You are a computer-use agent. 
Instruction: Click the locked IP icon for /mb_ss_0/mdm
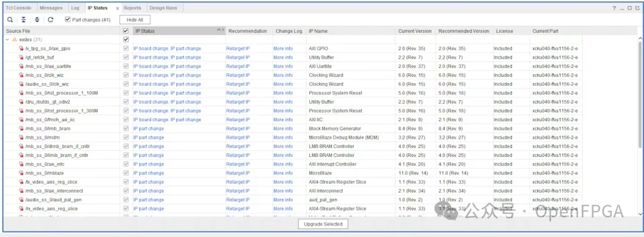tap(21, 137)
